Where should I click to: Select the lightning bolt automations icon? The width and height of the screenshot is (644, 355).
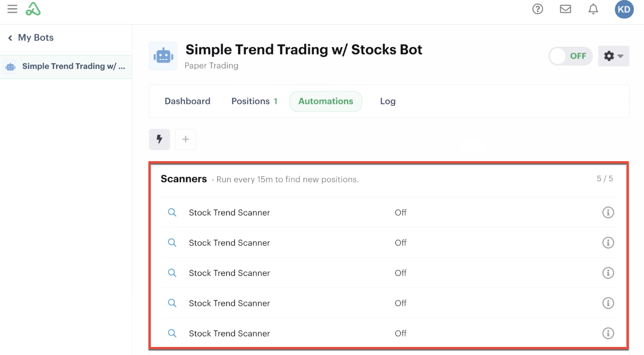click(159, 139)
